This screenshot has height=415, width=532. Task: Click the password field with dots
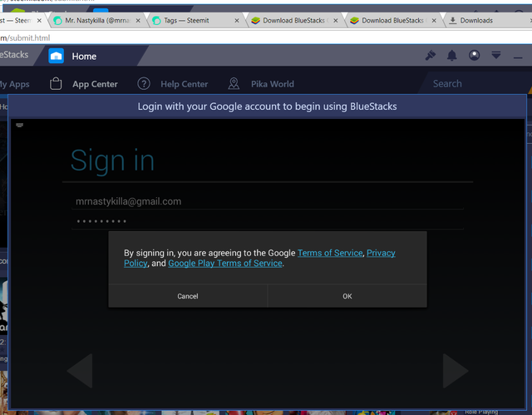[x=268, y=221]
